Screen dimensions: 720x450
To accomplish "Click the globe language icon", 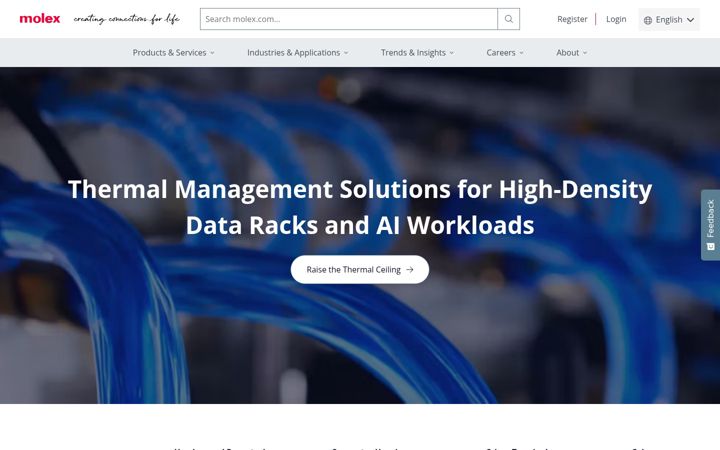I will 648,20.
